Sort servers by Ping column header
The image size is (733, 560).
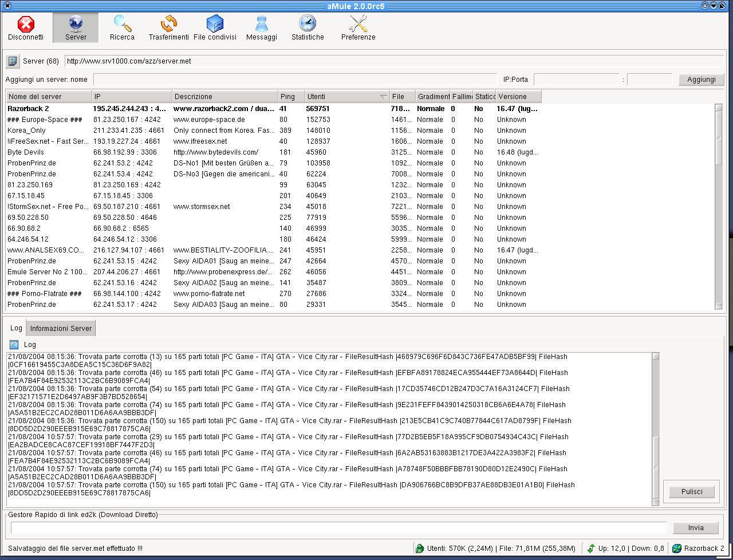pos(290,97)
